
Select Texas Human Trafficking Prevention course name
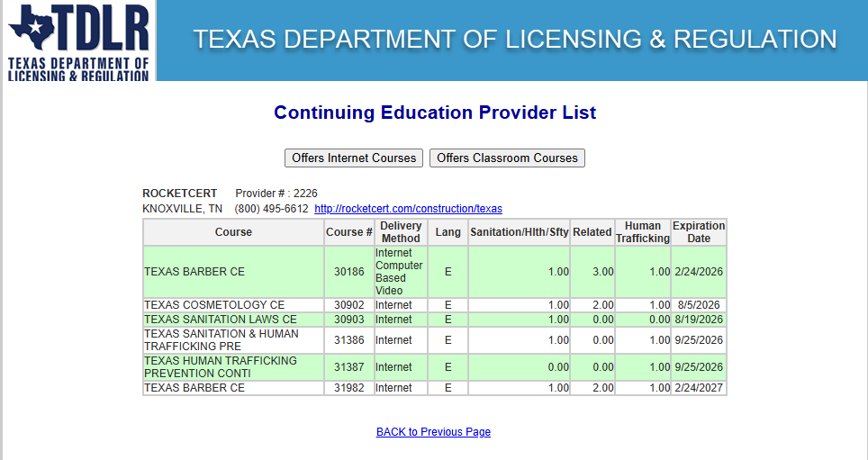click(x=220, y=367)
